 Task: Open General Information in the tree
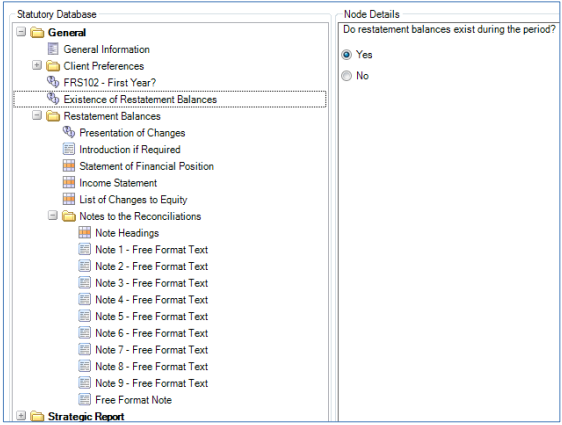pos(106,49)
